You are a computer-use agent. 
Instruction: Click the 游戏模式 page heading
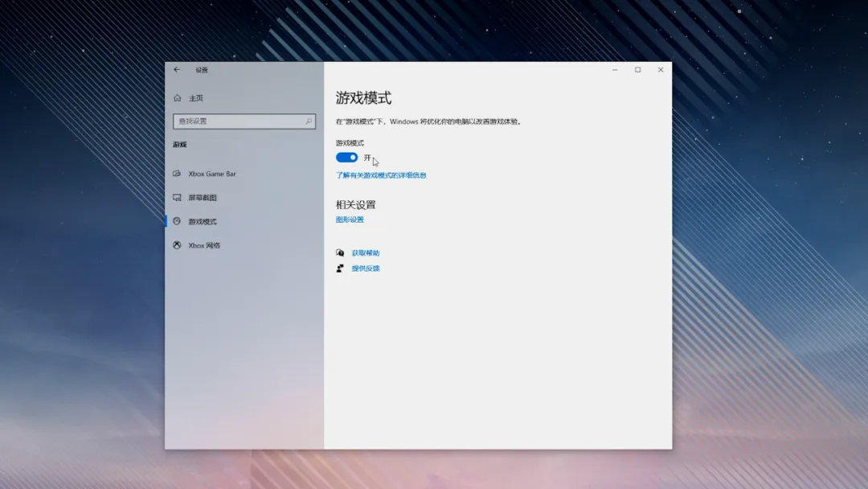363,97
